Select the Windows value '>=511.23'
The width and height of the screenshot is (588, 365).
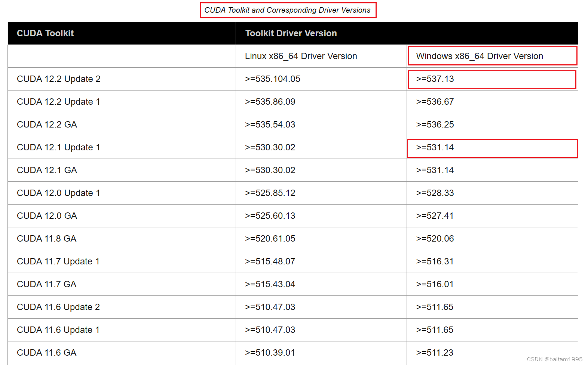(435, 353)
